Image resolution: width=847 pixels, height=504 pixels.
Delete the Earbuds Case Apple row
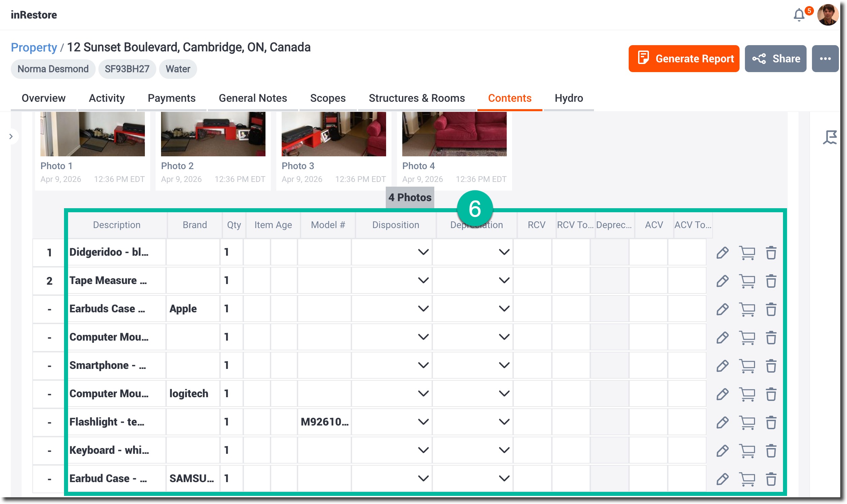(x=771, y=309)
